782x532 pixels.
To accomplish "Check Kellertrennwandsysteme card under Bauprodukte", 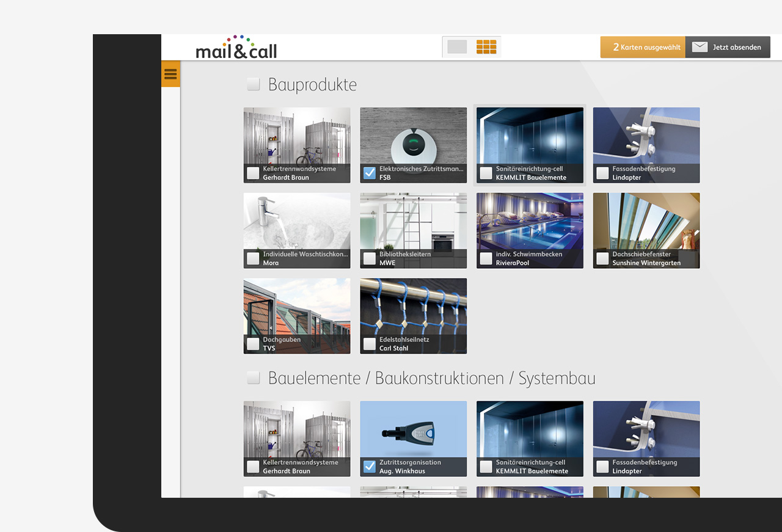I will pyautogui.click(x=253, y=173).
